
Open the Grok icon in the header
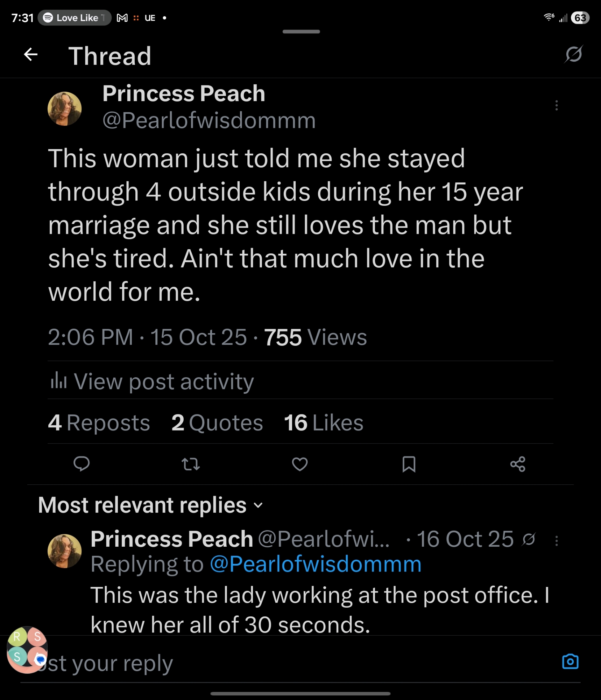[x=574, y=54]
